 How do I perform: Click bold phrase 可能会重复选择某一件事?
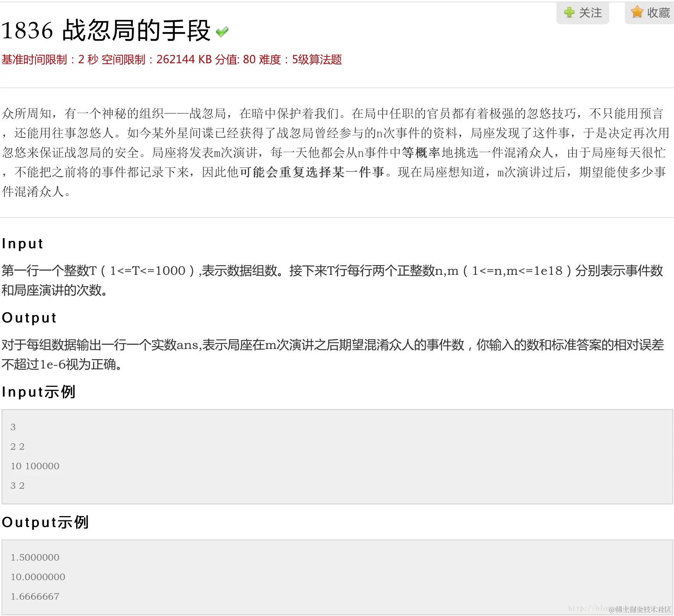[312, 172]
